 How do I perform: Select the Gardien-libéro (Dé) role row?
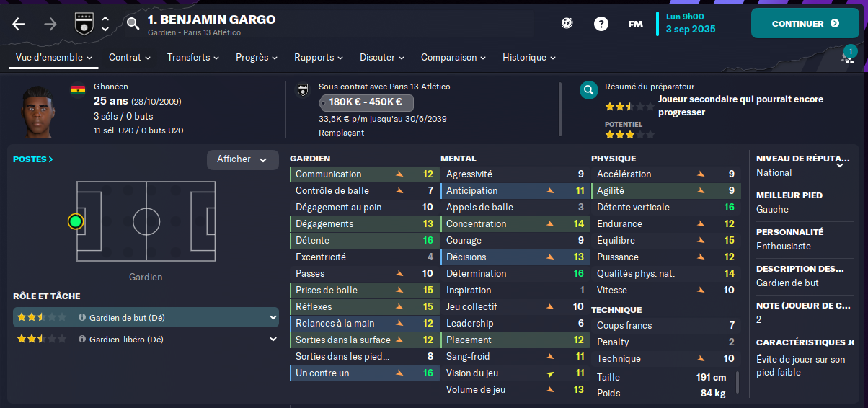click(x=146, y=339)
